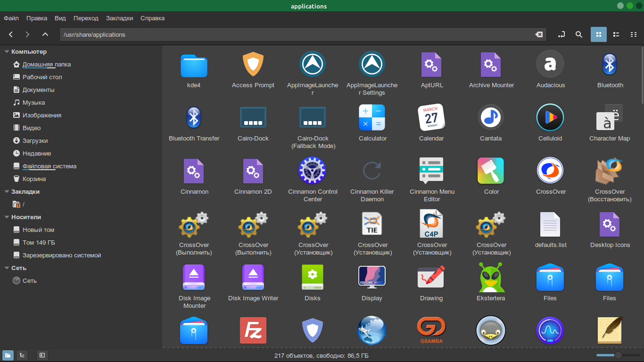
Task: Select the AppImageLauncher Settings icon
Action: (372, 65)
